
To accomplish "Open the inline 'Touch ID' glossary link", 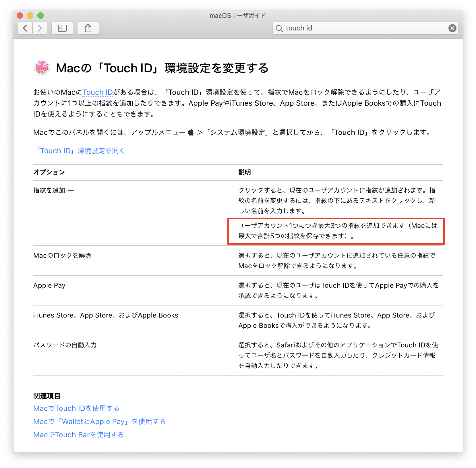I will click(x=98, y=92).
